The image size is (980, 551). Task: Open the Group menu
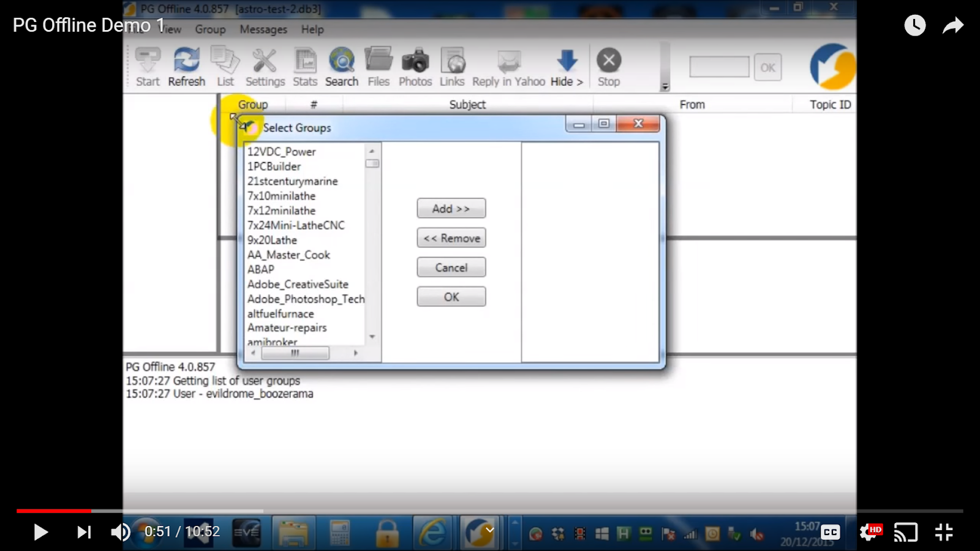coord(210,29)
